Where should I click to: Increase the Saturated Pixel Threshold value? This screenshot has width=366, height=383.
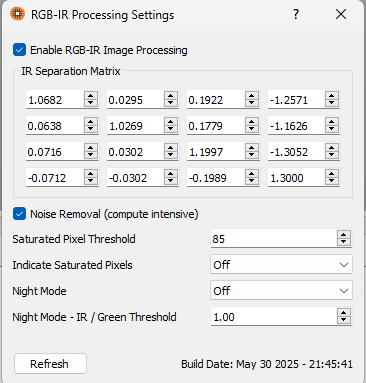pyautogui.click(x=344, y=235)
